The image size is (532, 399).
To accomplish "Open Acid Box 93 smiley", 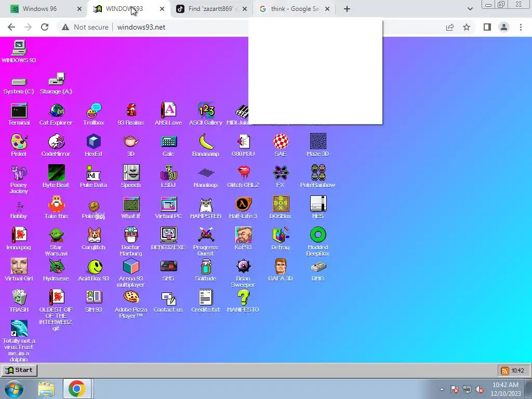I will (94, 270).
